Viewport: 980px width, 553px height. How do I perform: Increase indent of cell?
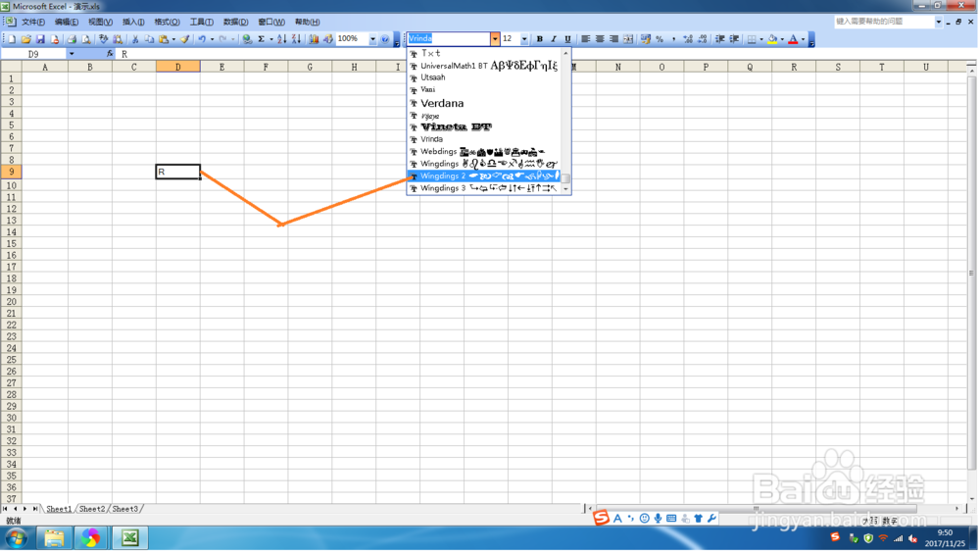(734, 39)
